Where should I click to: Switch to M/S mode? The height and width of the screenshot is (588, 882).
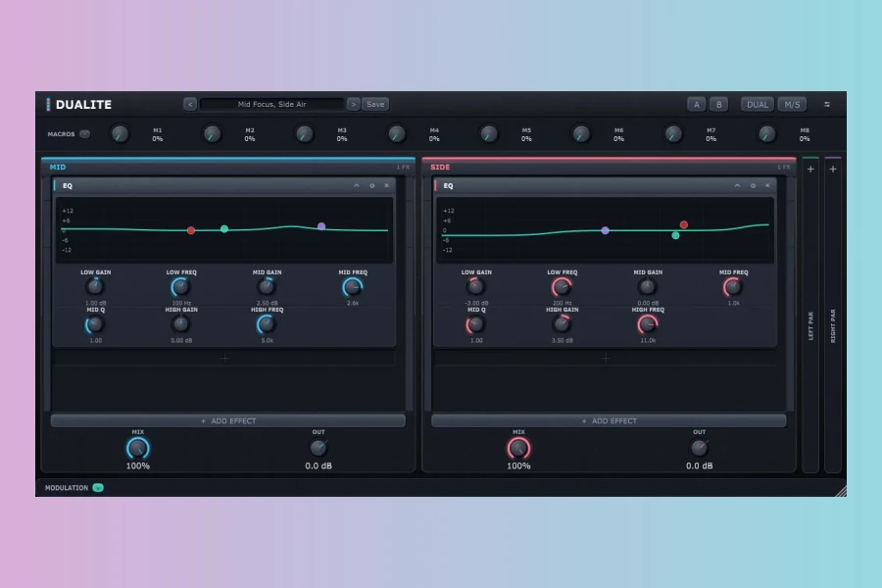coord(792,104)
